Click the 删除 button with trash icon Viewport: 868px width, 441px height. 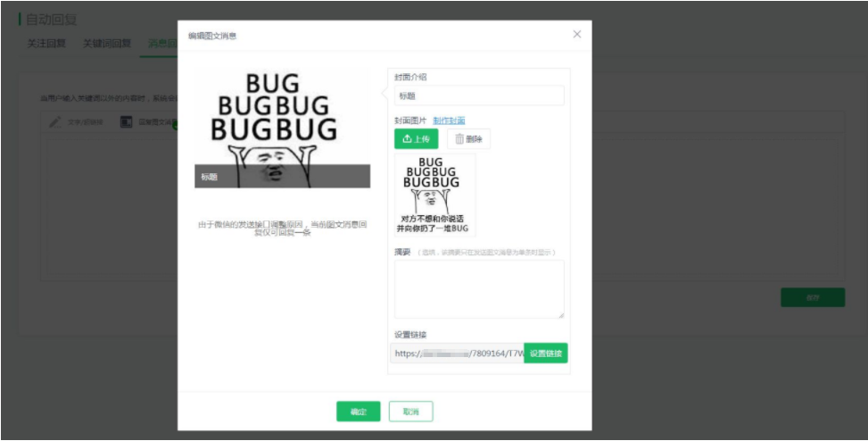(469, 139)
